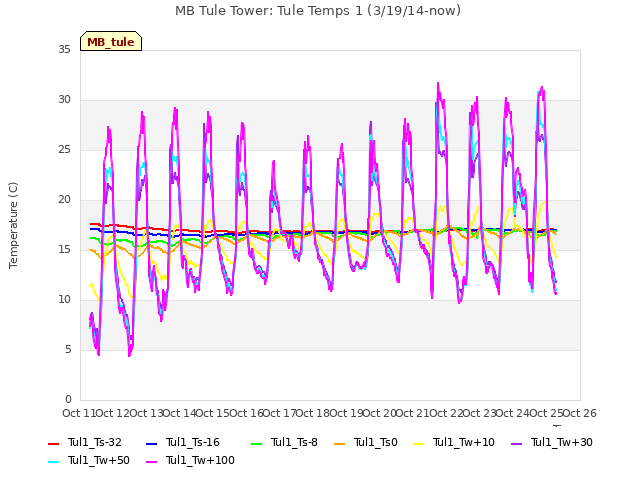Select the magenta Tul1_Tw+100 legend swatch
The image size is (640, 480).
point(151,461)
